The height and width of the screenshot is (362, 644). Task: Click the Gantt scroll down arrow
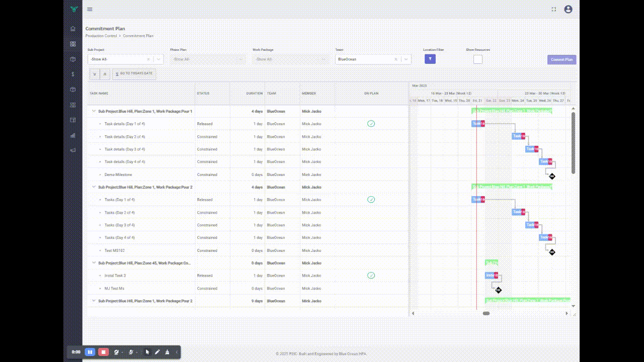coord(573,306)
